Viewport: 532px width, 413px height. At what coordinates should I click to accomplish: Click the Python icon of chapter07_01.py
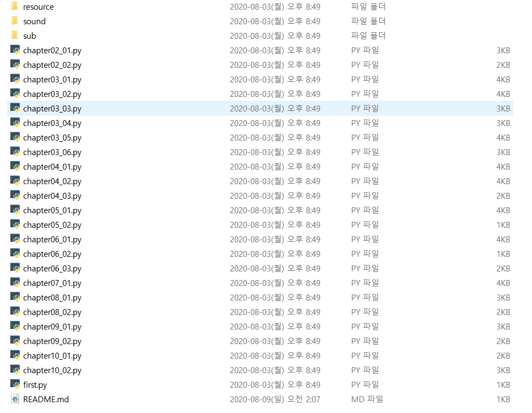(15, 282)
